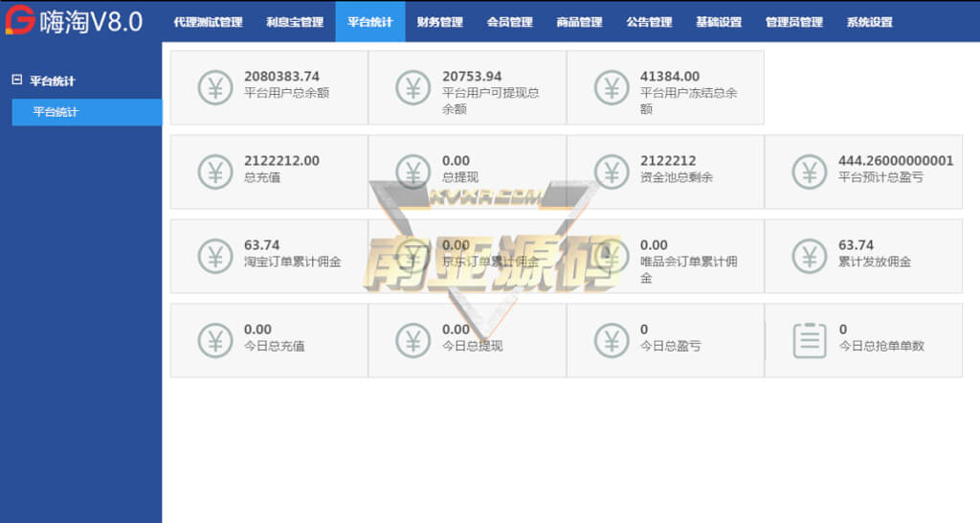Click the 平台预计总盈亏 label
Screen dimensions: 980x523
(880, 177)
